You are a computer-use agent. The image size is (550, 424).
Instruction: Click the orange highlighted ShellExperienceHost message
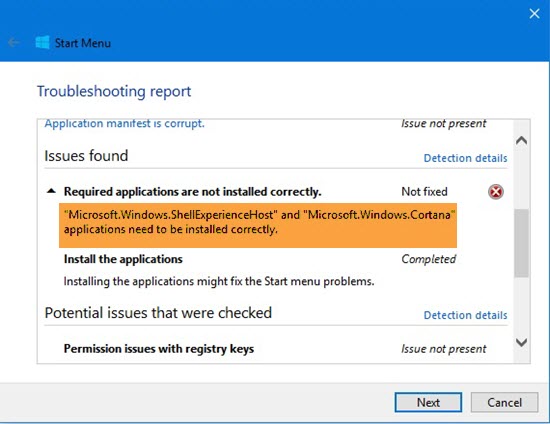coord(258,225)
